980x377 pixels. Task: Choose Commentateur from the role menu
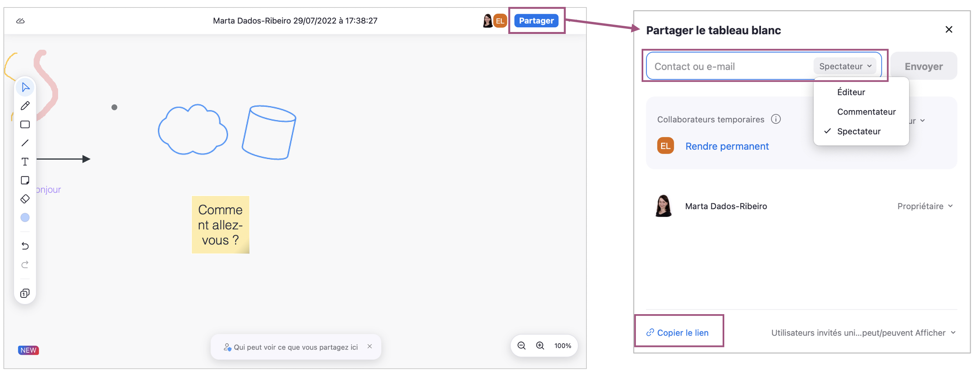click(x=866, y=112)
